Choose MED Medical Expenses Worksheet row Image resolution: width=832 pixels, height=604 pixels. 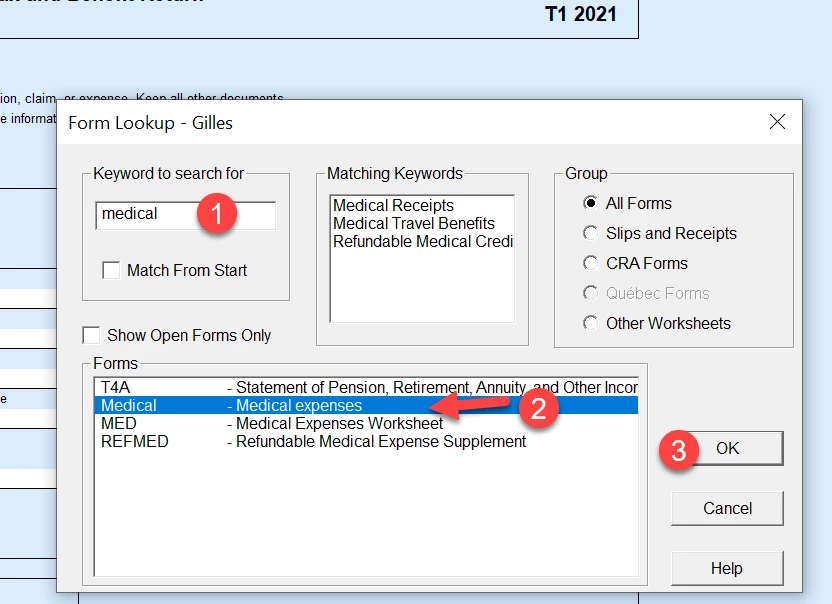[366, 424]
